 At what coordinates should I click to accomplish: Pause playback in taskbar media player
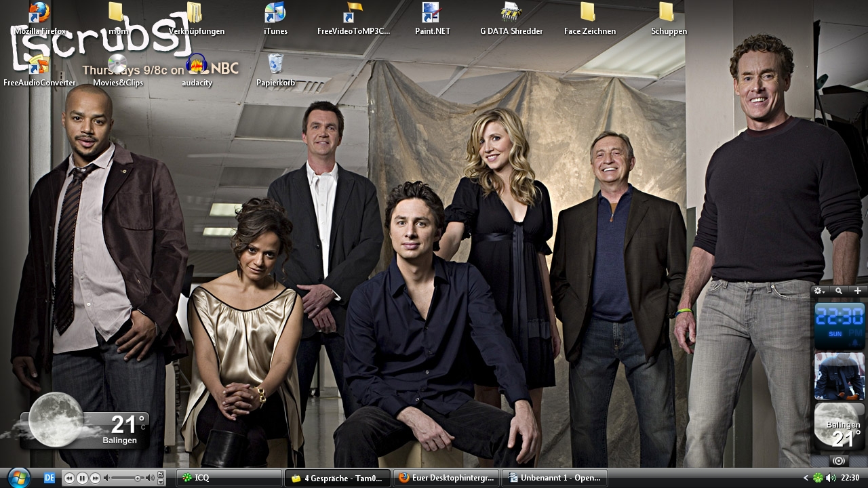pos(82,478)
